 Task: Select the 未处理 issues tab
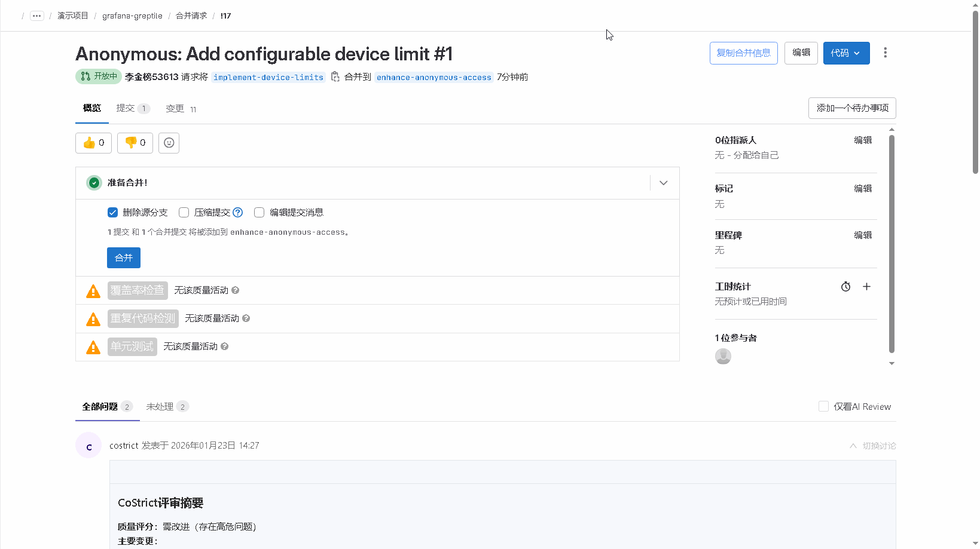click(167, 407)
